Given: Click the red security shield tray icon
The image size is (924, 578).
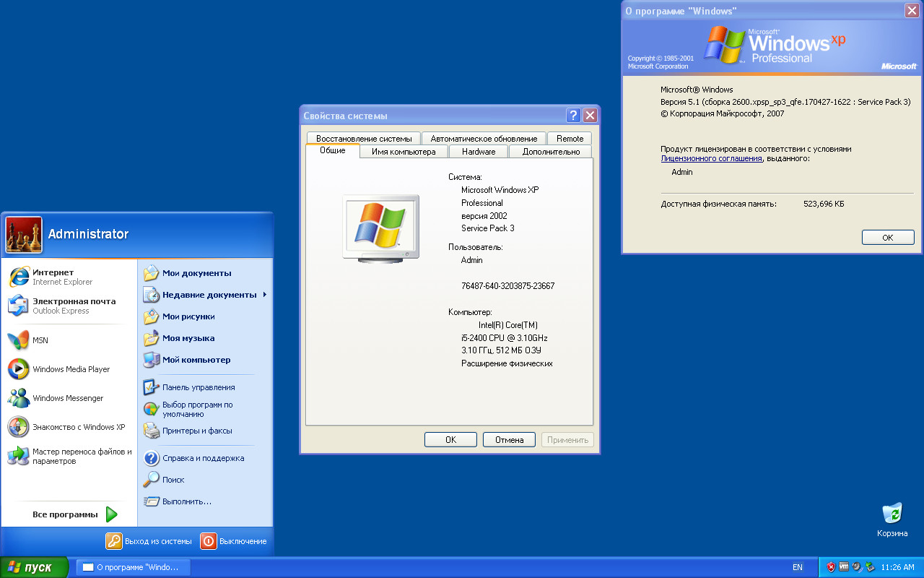Looking at the screenshot, I should [x=831, y=567].
